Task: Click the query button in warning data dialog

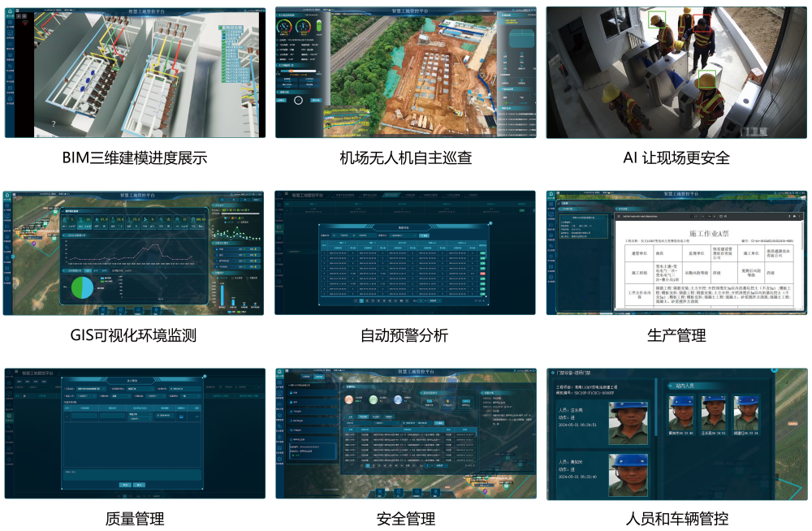Action: point(424,235)
